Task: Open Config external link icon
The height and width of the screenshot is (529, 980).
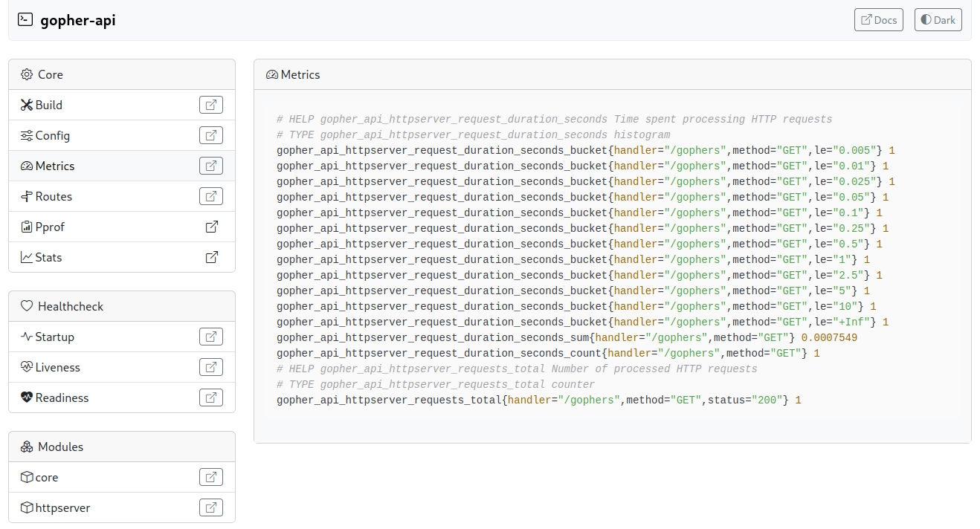Action: [211, 135]
